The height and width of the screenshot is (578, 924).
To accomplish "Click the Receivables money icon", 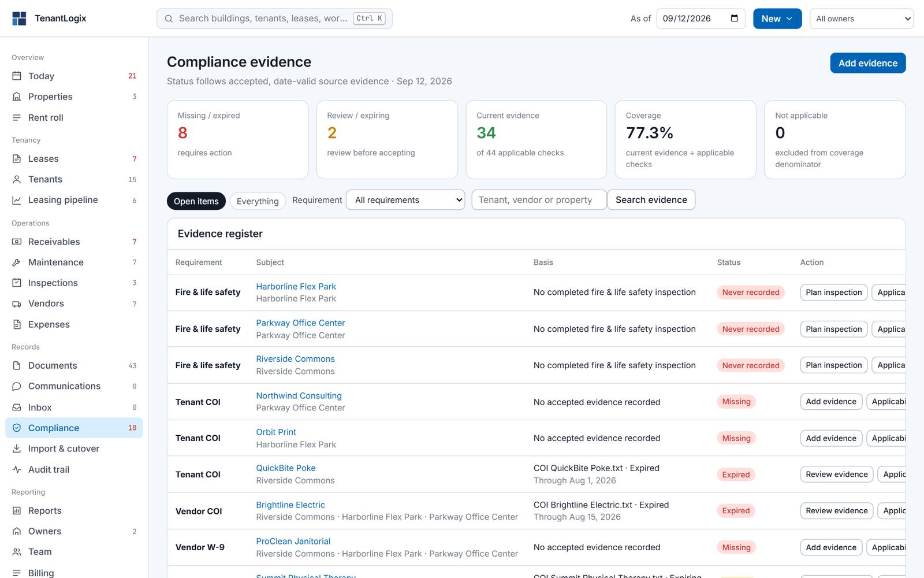I will coord(17,242).
